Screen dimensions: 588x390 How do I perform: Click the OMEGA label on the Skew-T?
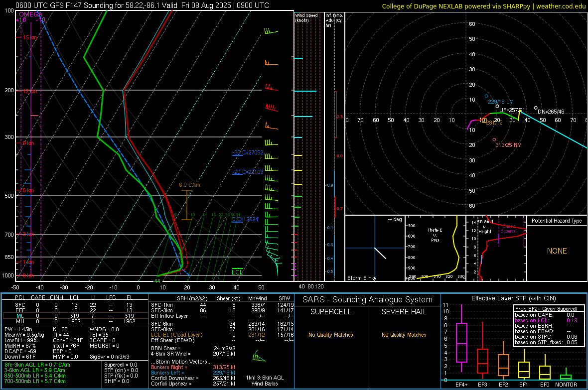click(x=31, y=14)
